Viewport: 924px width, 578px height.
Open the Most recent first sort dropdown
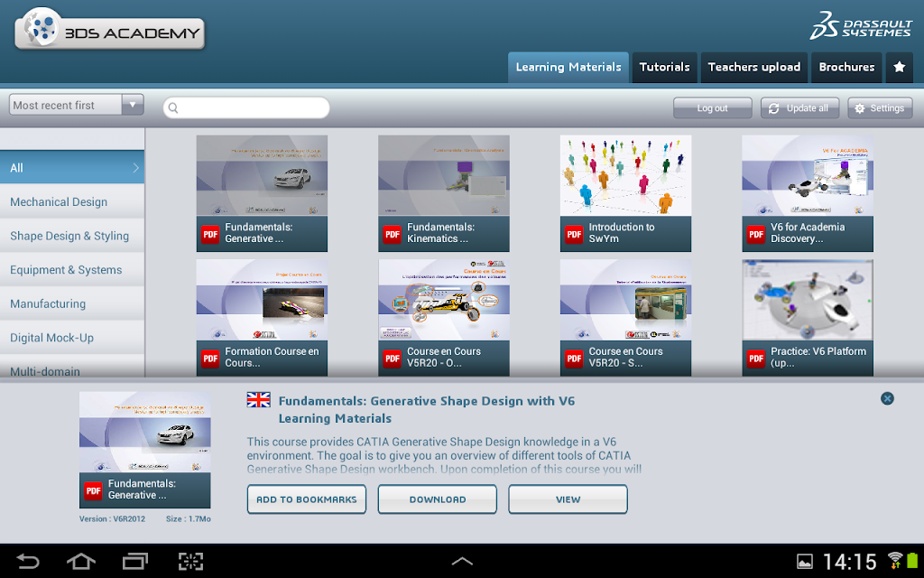click(x=77, y=105)
